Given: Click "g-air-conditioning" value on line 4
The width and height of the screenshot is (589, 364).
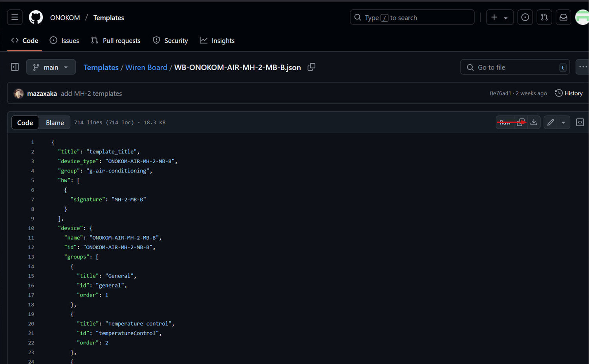Looking at the screenshot, I should click(x=118, y=171).
